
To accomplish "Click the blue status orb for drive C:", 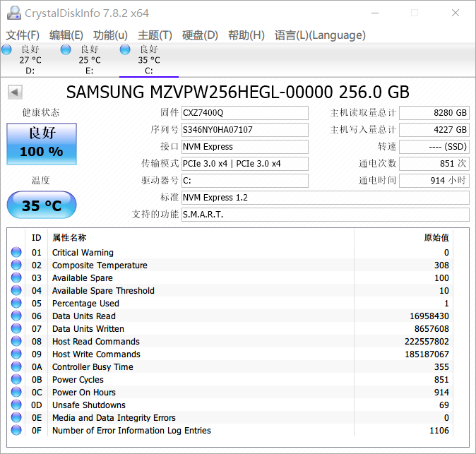I will (x=125, y=49).
